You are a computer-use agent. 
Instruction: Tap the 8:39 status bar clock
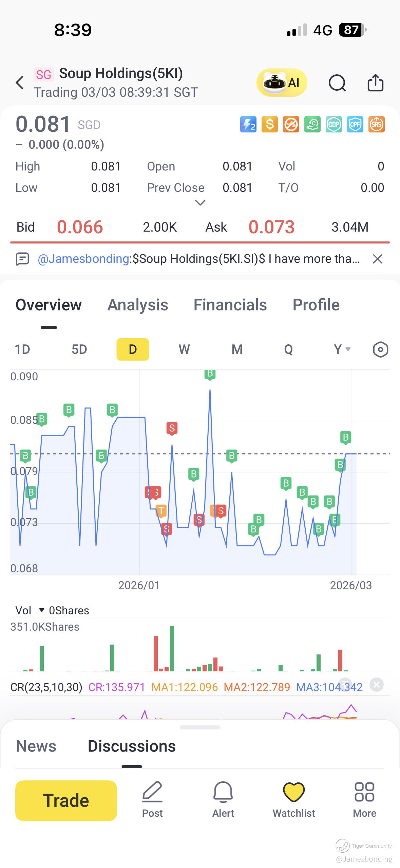click(x=73, y=30)
